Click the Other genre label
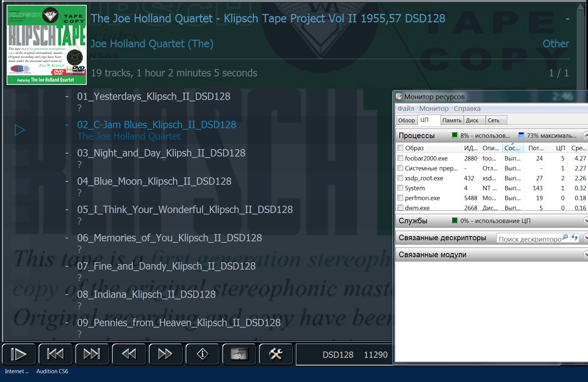This screenshot has width=588, height=382. pyautogui.click(x=556, y=44)
